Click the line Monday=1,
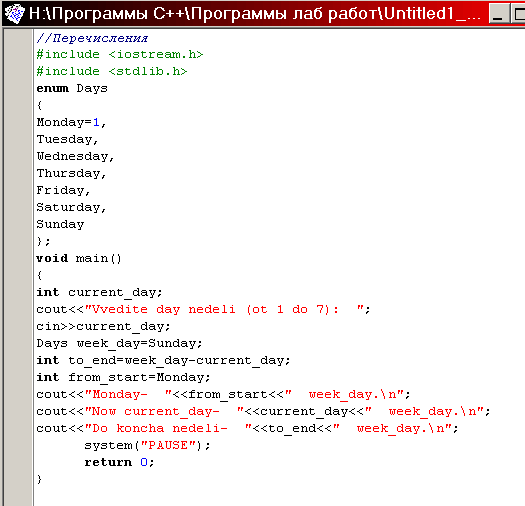Screen dimensions: 525x506 71,123
